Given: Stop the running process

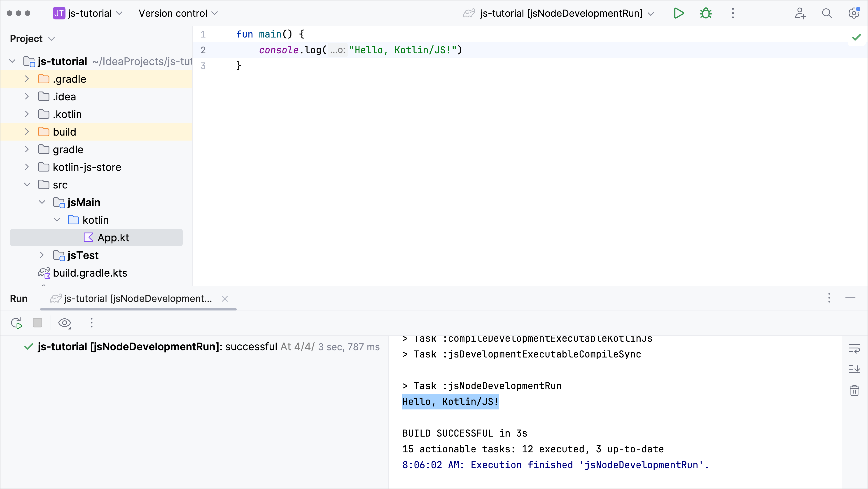Looking at the screenshot, I should point(37,323).
